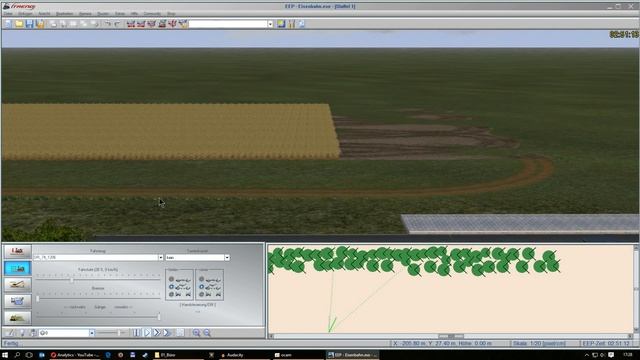This screenshot has width=640, height=360.
Task: Open the Shop menu
Action: [x=171, y=14]
